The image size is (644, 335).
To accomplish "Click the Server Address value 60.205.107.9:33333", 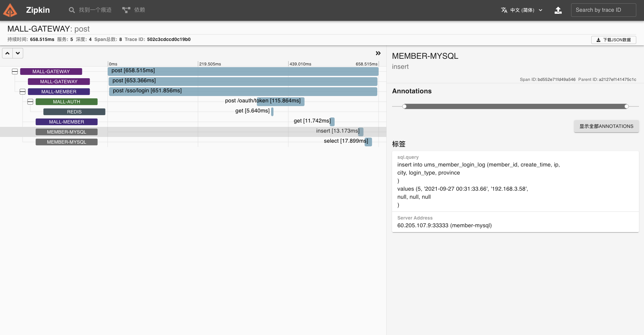I will pyautogui.click(x=444, y=226).
